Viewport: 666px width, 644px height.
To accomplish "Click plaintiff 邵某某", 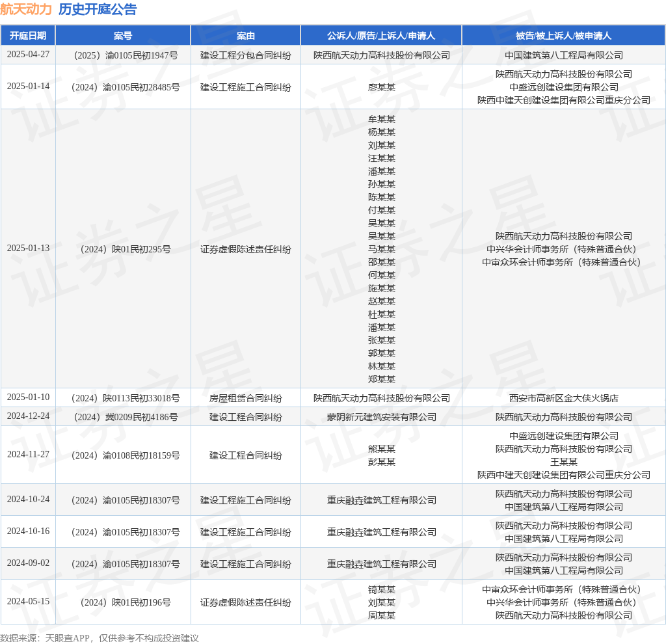I will [x=381, y=262].
